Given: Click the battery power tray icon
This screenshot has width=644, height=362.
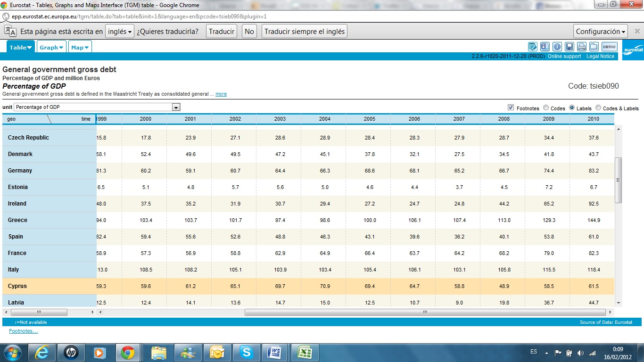Looking at the screenshot, I should click(569, 353).
